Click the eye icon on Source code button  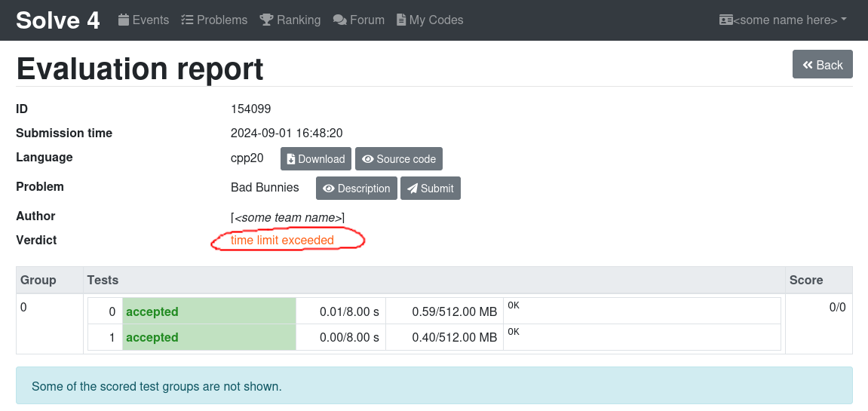click(368, 159)
